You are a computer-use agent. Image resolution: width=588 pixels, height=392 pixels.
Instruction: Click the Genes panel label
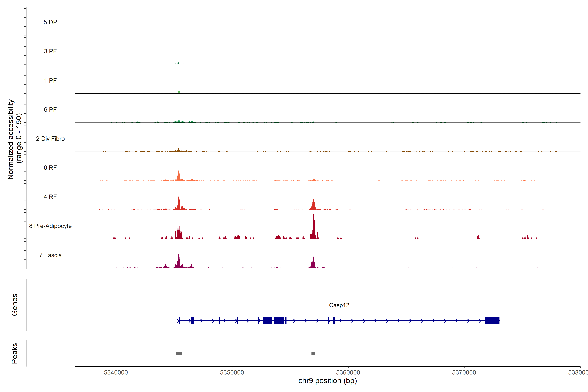tap(15, 305)
